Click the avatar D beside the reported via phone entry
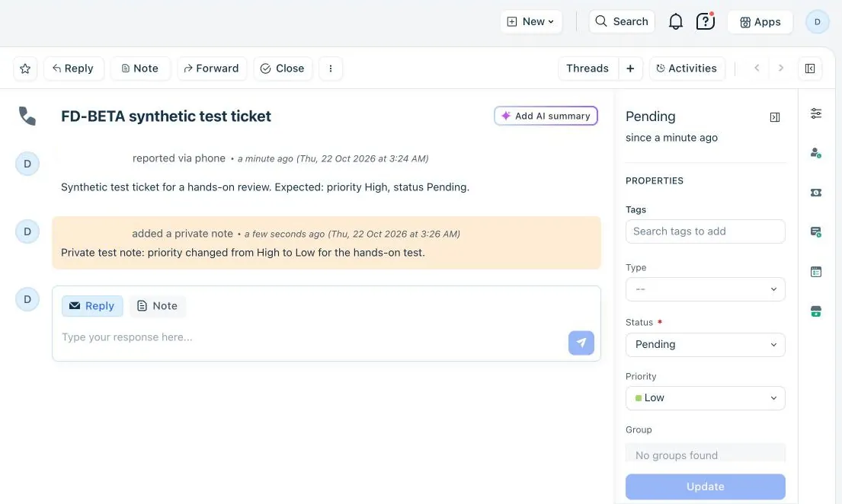Image resolution: width=842 pixels, height=504 pixels. (x=27, y=164)
